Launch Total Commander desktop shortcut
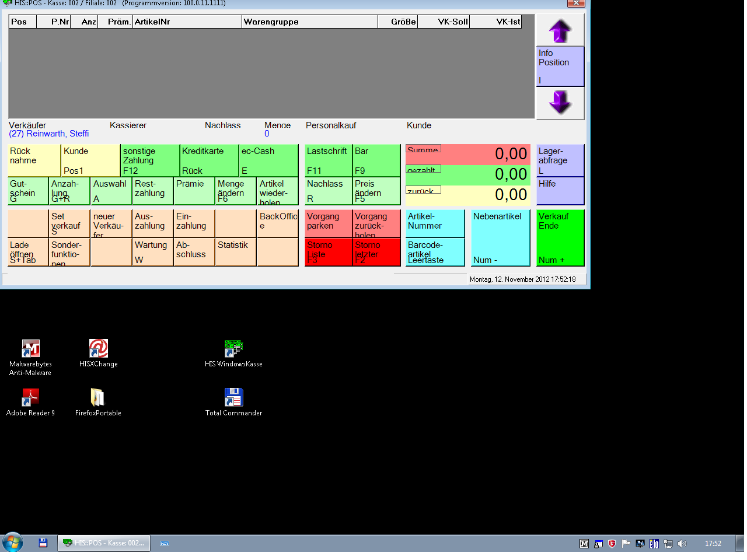 [233, 402]
